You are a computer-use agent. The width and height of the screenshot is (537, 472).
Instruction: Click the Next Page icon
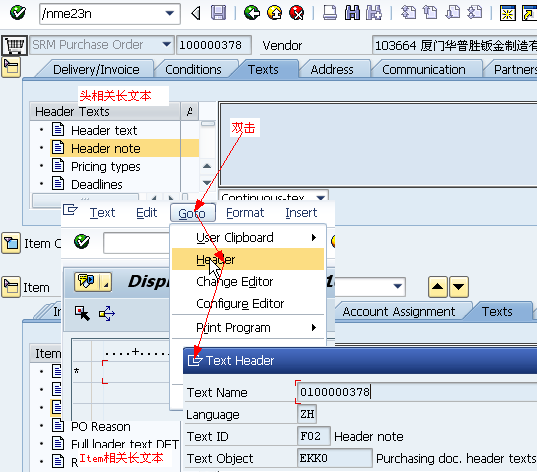[453, 13]
